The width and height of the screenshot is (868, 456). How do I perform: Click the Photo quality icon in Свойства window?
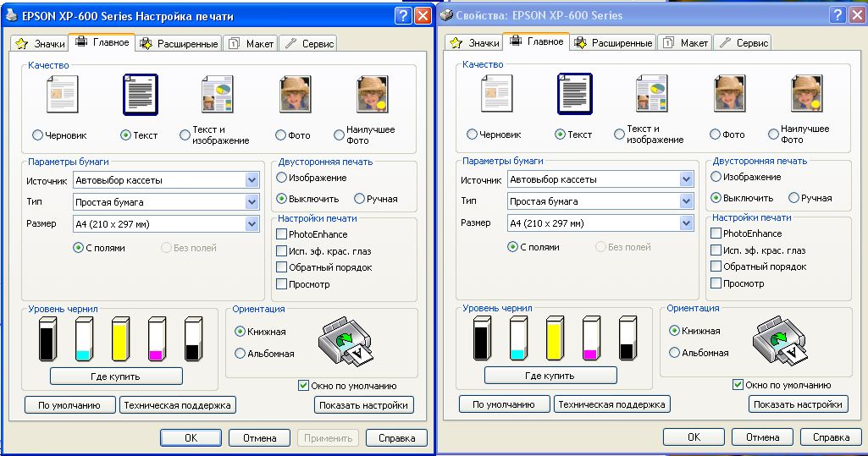click(x=730, y=94)
